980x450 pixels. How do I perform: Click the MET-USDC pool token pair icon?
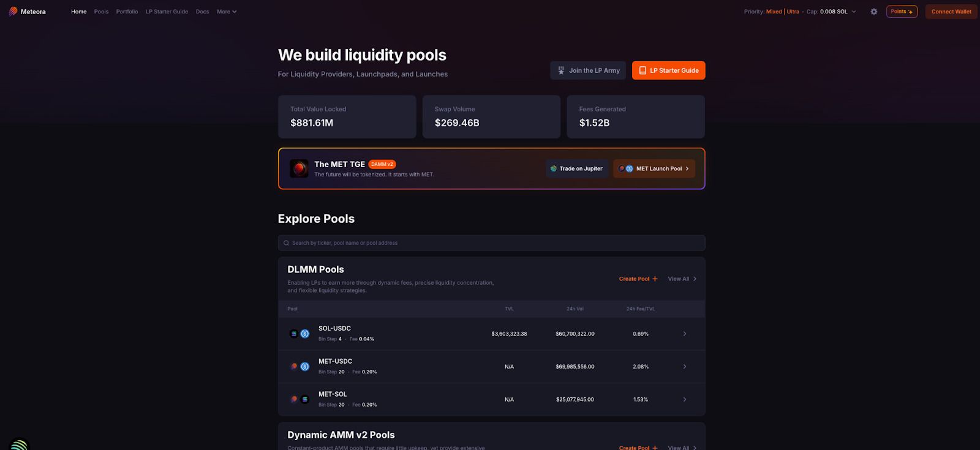[300, 367]
